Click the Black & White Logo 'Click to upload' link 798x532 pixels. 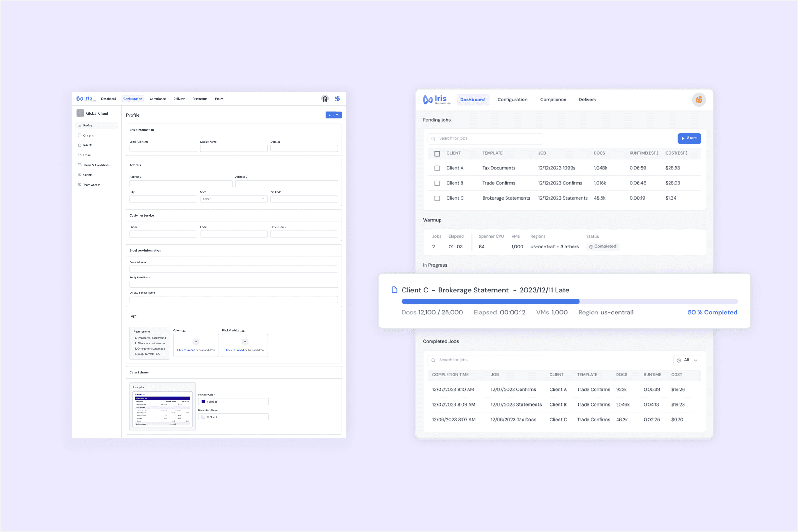point(235,350)
